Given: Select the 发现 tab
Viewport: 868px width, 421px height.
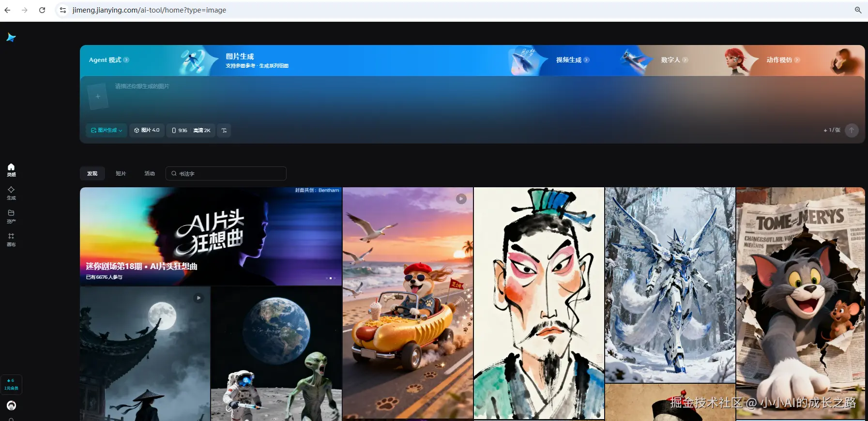Looking at the screenshot, I should [92, 173].
